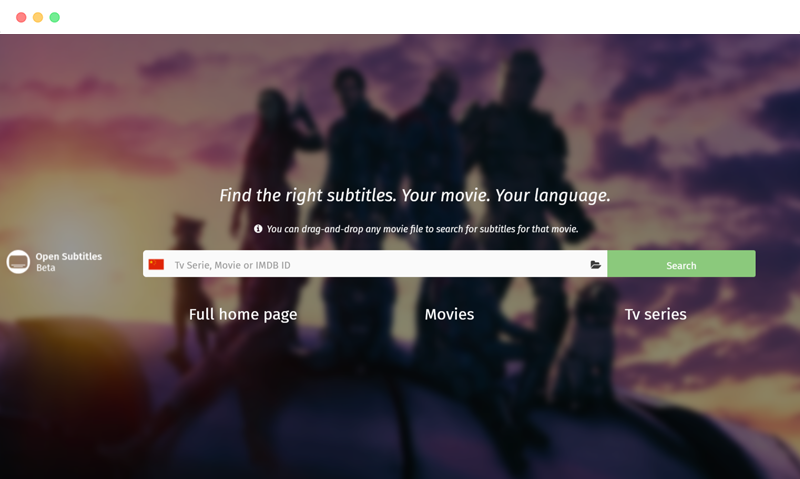Click the Open Subtitles Beta text
The image size is (800, 479).
[68, 262]
